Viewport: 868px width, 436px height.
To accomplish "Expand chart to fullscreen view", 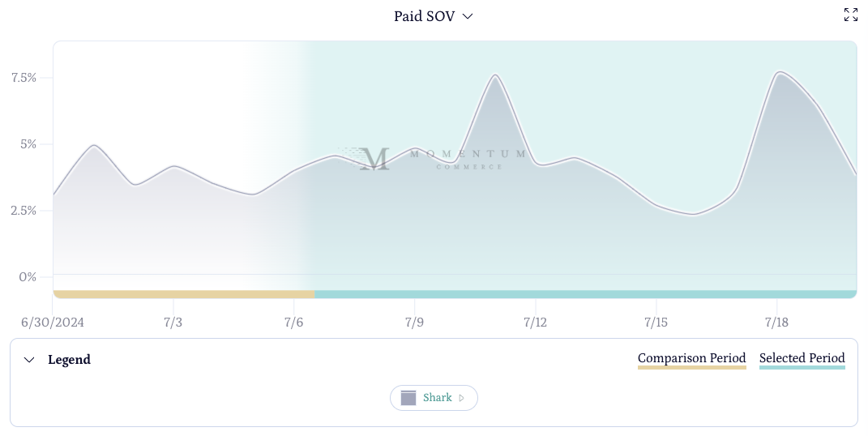I will point(850,15).
